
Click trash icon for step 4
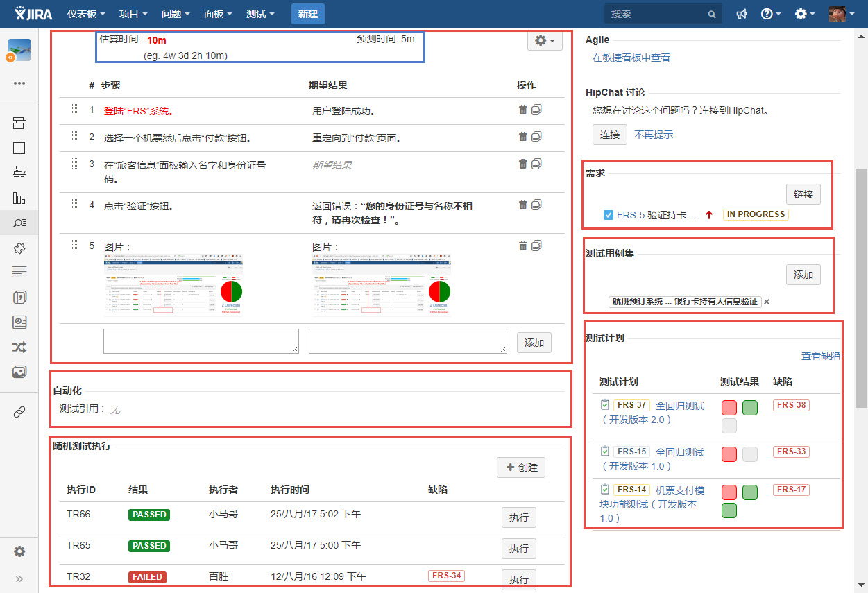(522, 205)
